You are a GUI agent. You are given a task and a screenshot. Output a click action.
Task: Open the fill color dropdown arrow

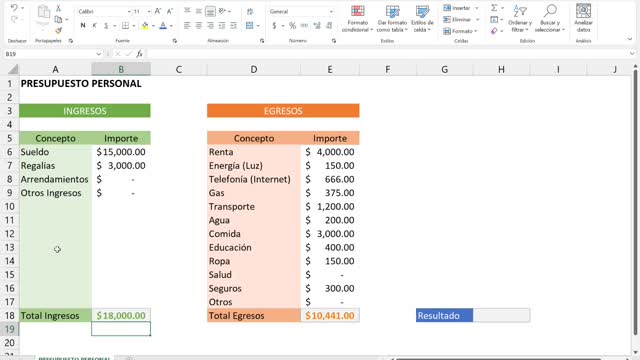point(153,26)
